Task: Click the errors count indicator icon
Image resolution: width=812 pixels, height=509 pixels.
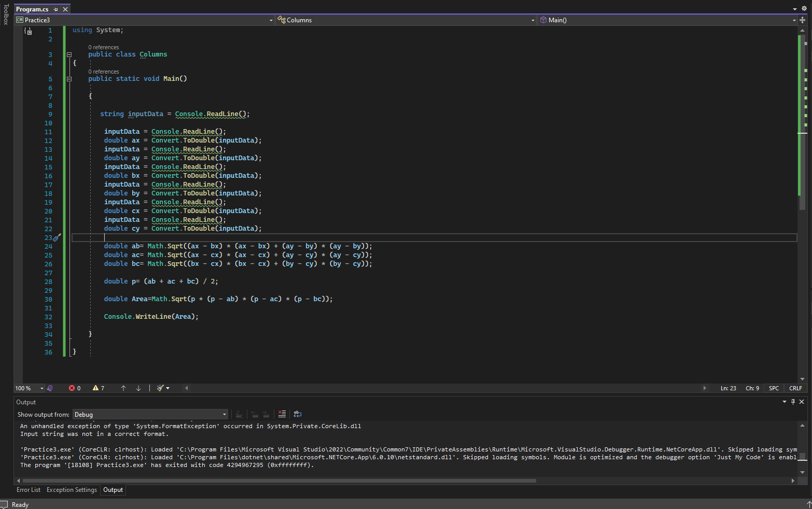Action: (72, 388)
